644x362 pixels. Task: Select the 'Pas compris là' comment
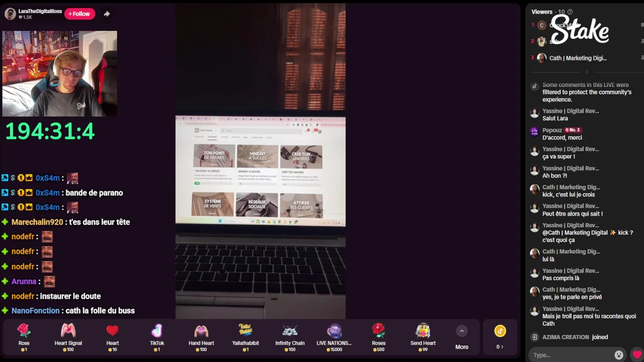pyautogui.click(x=561, y=278)
